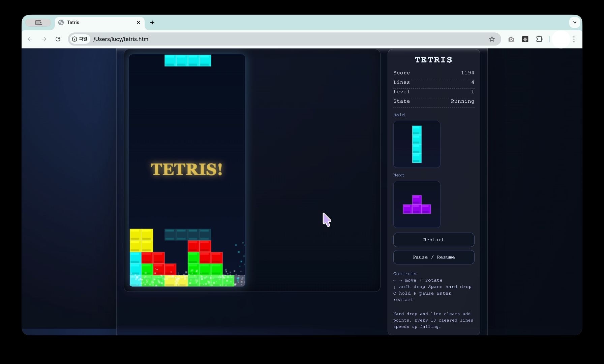Screen dimensions: 604x364
Task: Click the Lines label
Action: click(x=401, y=82)
